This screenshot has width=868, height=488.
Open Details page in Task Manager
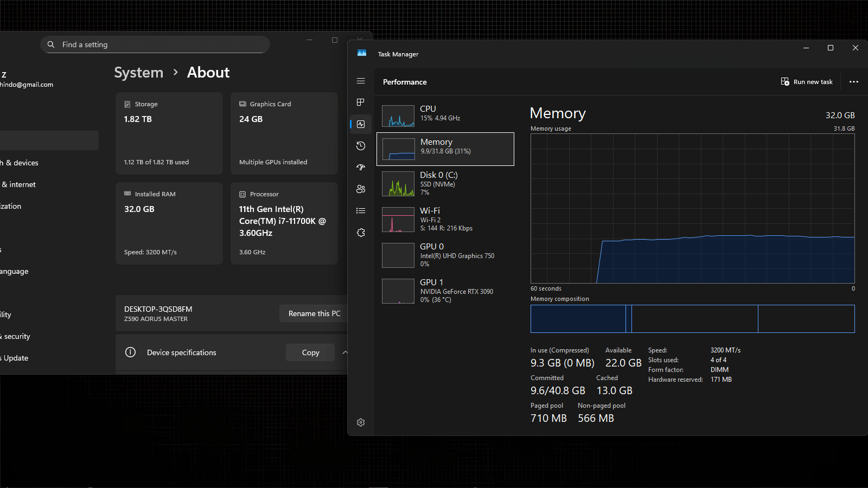361,211
